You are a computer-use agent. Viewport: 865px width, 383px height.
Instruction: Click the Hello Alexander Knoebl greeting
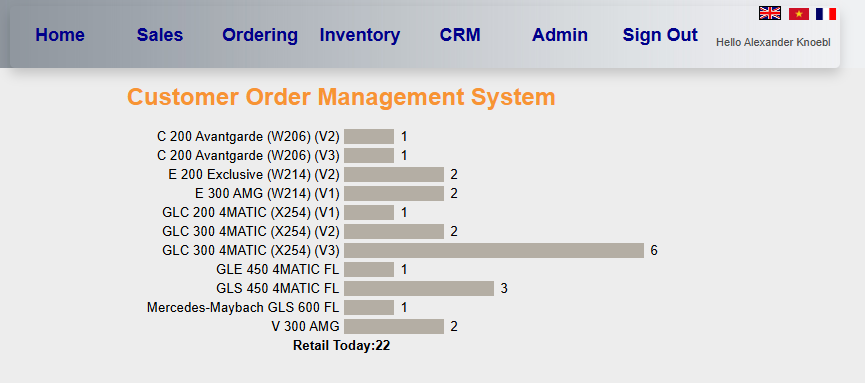pos(773,42)
